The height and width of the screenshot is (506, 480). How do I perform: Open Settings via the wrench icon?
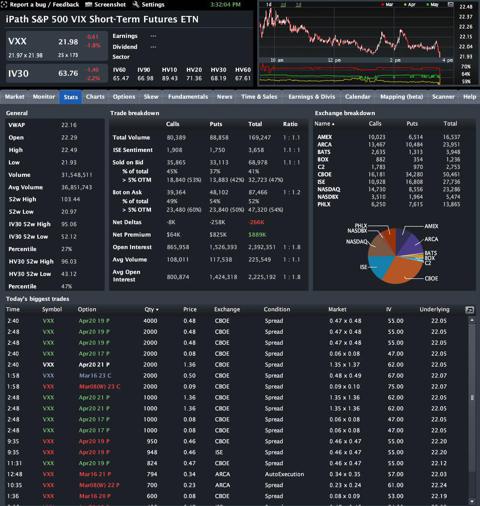click(x=136, y=4)
